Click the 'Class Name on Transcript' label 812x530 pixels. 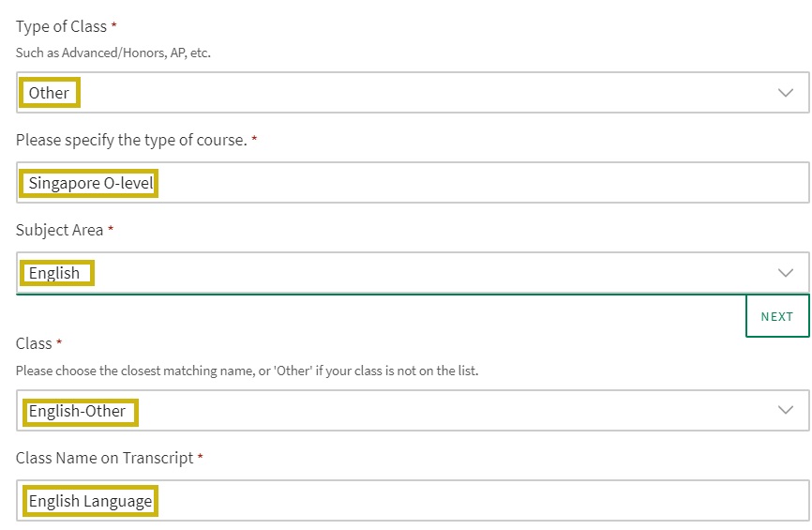[104, 458]
